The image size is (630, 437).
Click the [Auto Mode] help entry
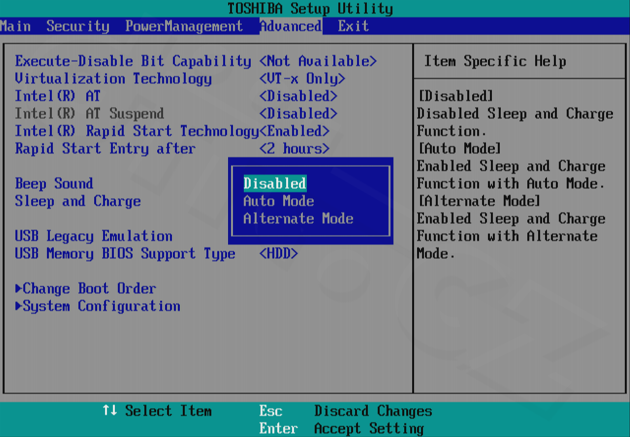[x=460, y=149]
